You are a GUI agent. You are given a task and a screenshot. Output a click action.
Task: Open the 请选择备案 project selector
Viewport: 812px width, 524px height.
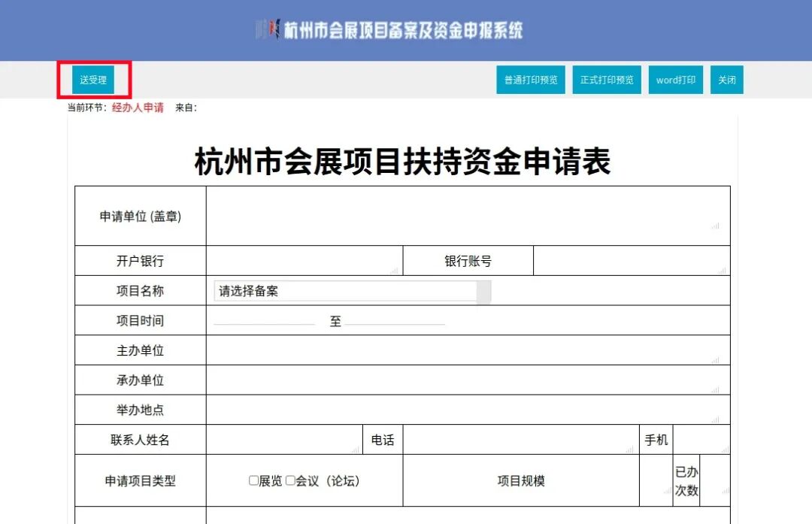tap(346, 291)
